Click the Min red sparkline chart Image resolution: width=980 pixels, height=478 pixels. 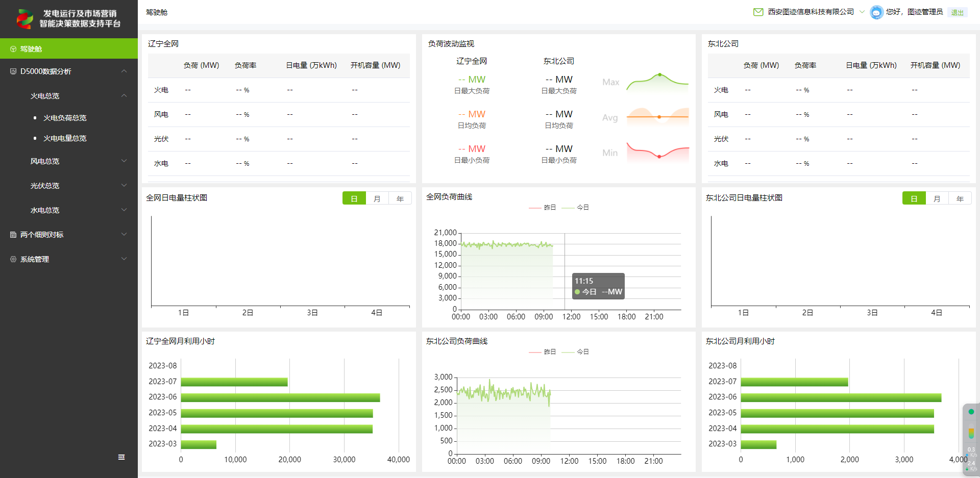coord(658,152)
